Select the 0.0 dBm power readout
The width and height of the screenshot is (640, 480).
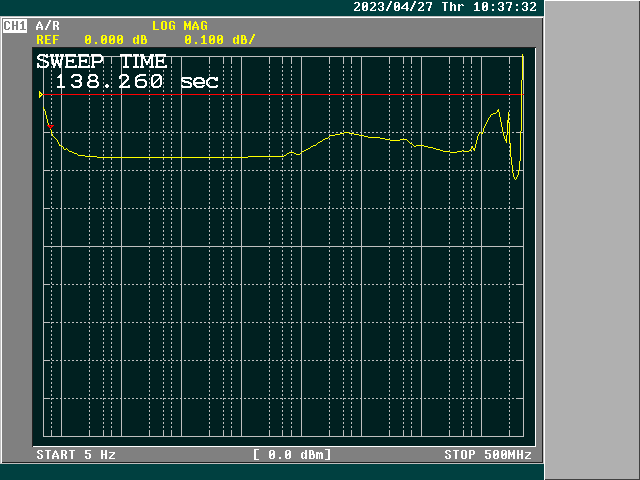292,455
